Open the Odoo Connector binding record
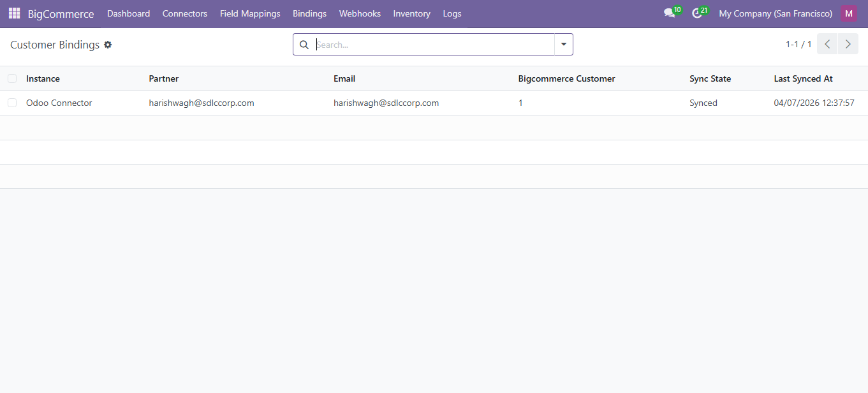Viewport: 868px width, 393px height. click(59, 102)
